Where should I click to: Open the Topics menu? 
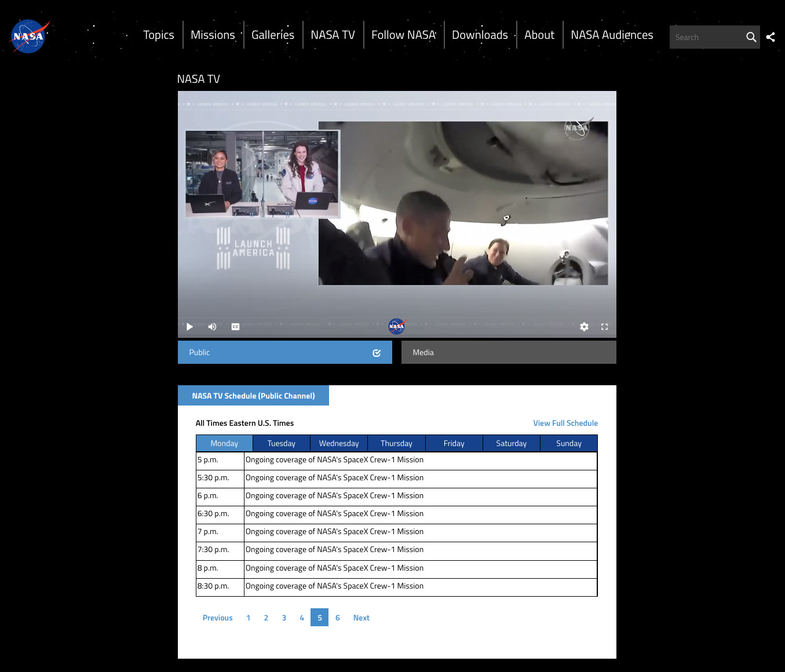coord(159,35)
